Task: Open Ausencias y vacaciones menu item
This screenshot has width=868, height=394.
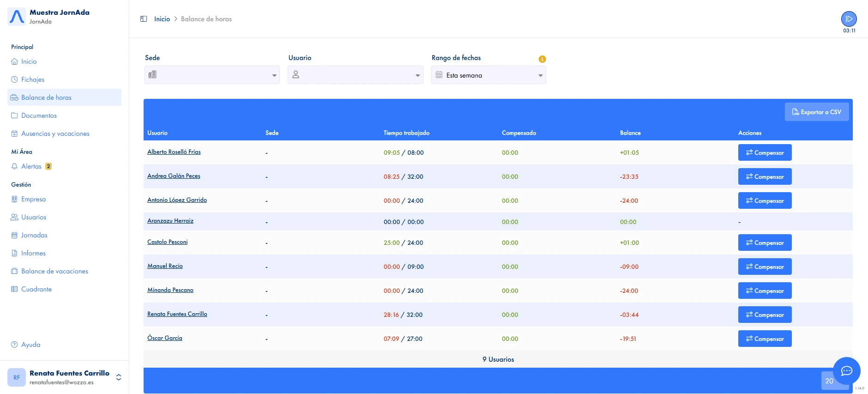Action: point(55,133)
